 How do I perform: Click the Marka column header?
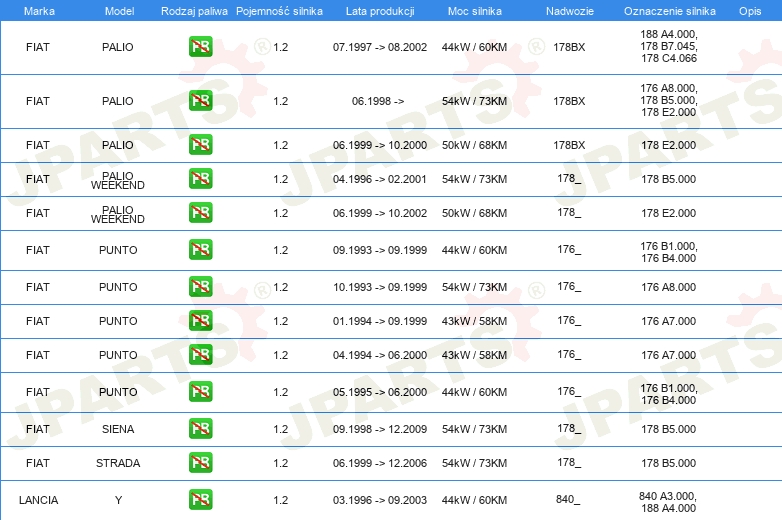pyautogui.click(x=39, y=11)
